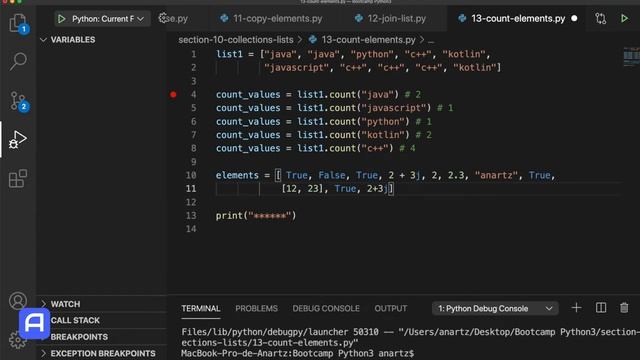The width and height of the screenshot is (640, 360).
Task: Open the PROBLEMS panel tab
Action: [256, 308]
